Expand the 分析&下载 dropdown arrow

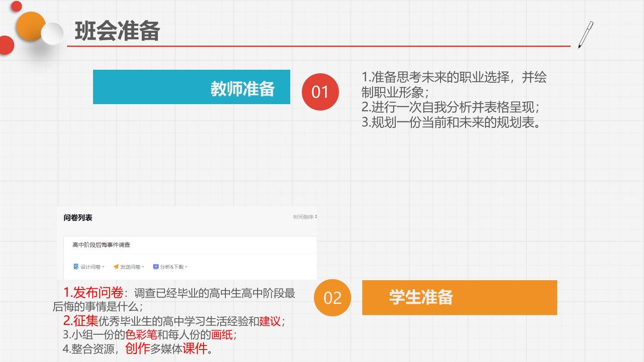(x=186, y=267)
